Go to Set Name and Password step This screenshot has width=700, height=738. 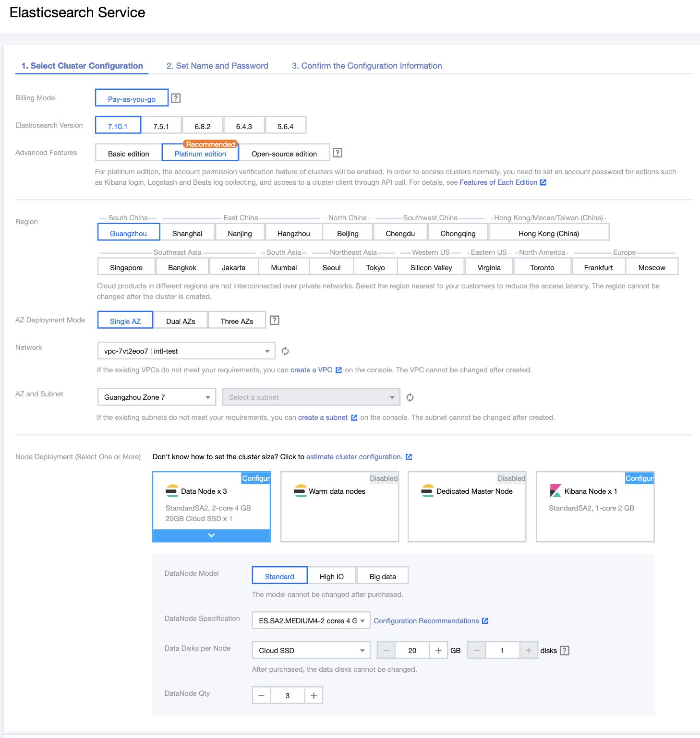(217, 66)
